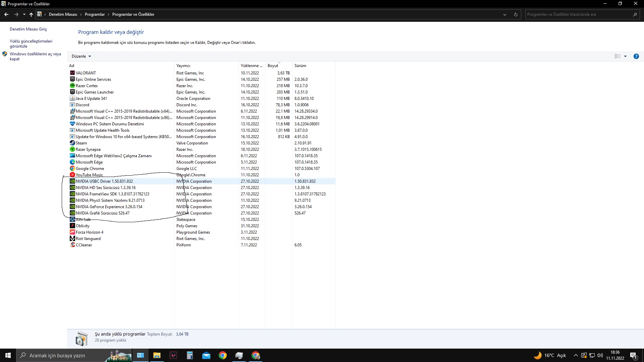This screenshot has height=362, width=644.
Task: Click the refresh button in address bar
Action: [x=516, y=14]
